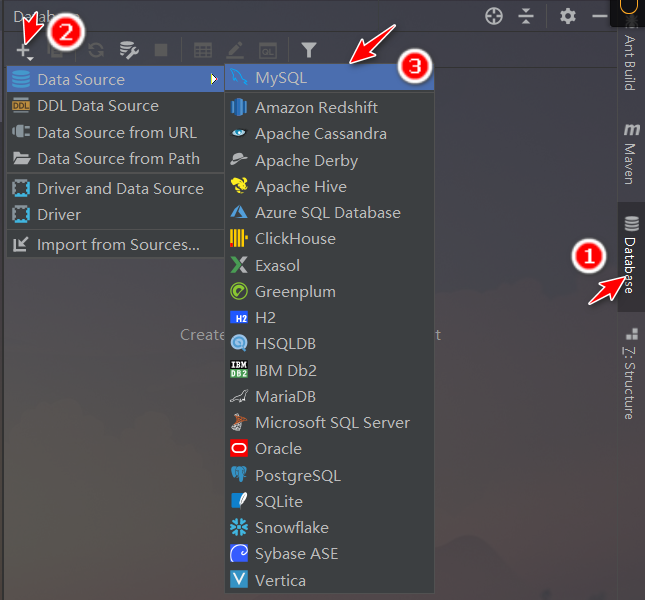Select HSQLDB
This screenshot has width=645, height=600.
click(x=329, y=343)
